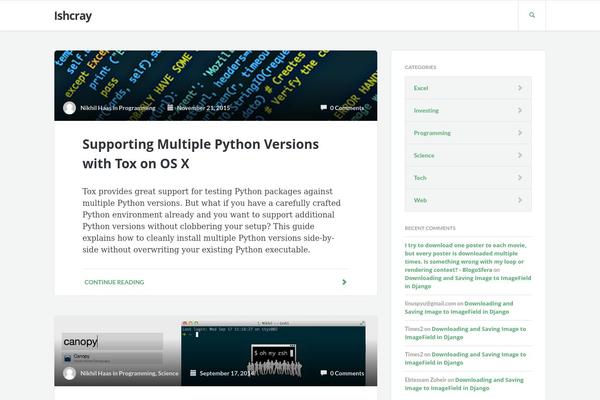
Task: Click the arrow icon next to Continue Reading
Action: tap(344, 282)
